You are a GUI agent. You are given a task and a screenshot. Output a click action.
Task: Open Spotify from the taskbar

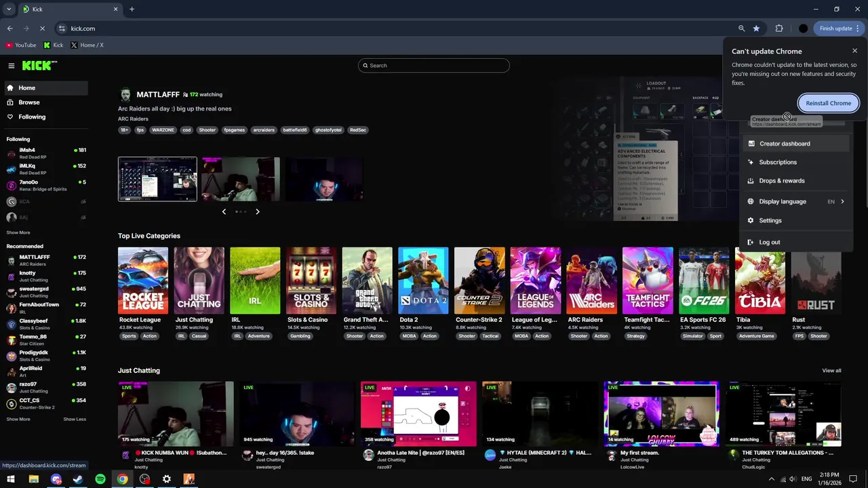[x=100, y=479]
